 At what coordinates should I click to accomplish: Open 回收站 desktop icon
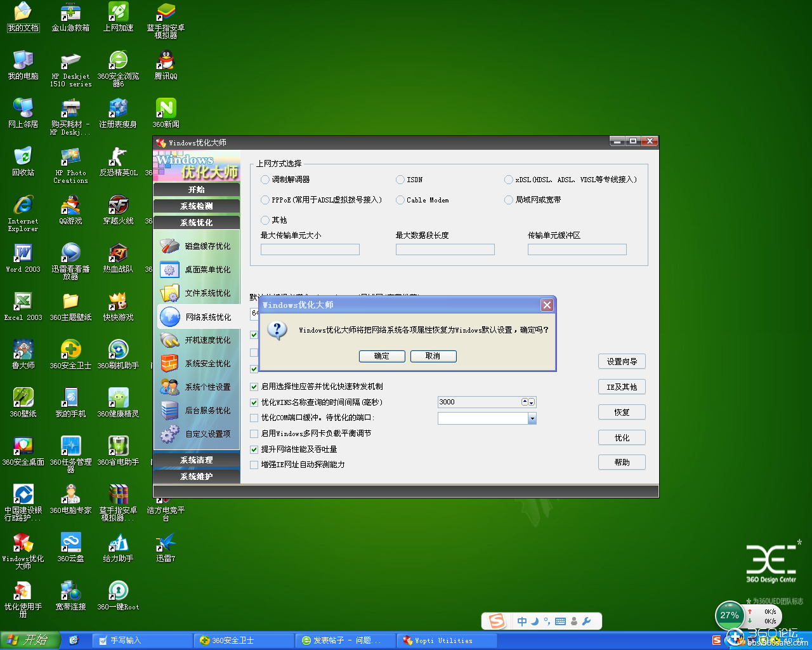click(23, 162)
